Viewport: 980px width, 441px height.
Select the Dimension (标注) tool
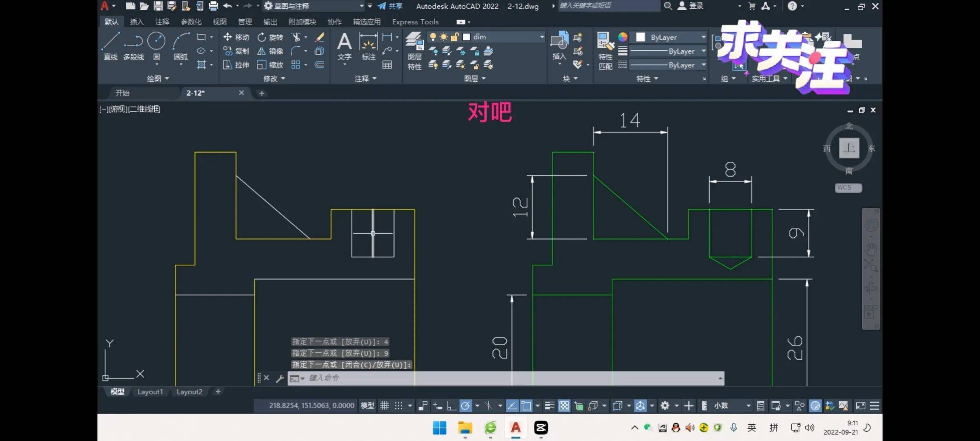pos(368,47)
